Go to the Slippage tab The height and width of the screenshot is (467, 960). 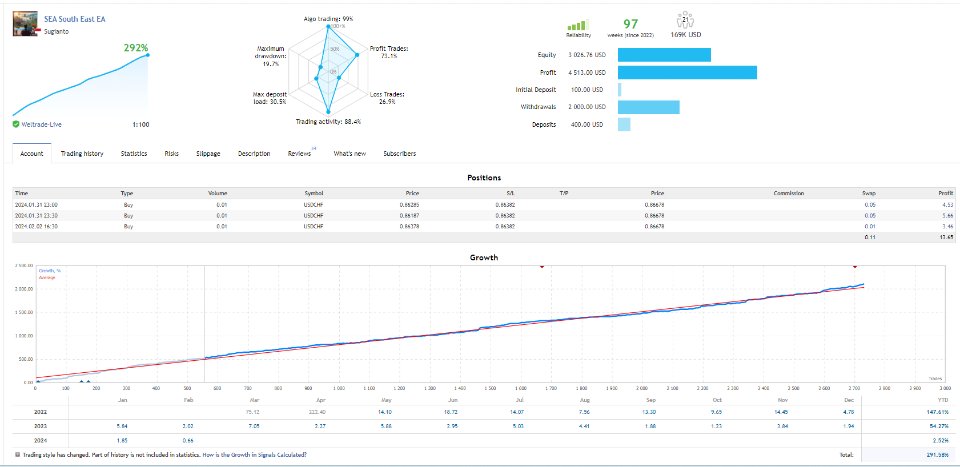209,154
